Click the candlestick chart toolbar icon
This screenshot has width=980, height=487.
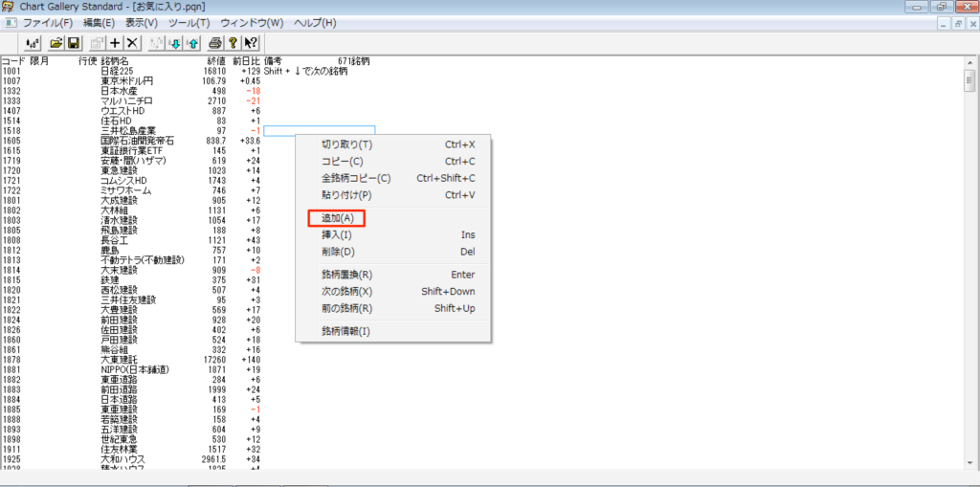(x=33, y=43)
